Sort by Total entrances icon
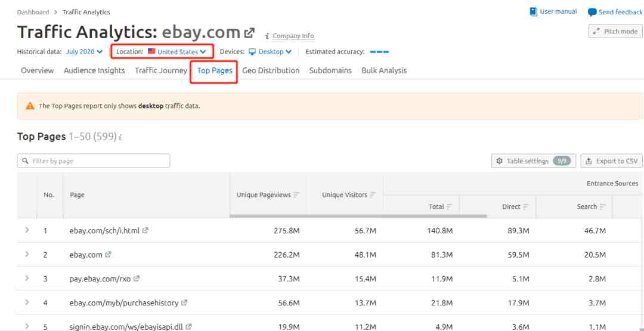The image size is (644, 331). pyautogui.click(x=450, y=206)
